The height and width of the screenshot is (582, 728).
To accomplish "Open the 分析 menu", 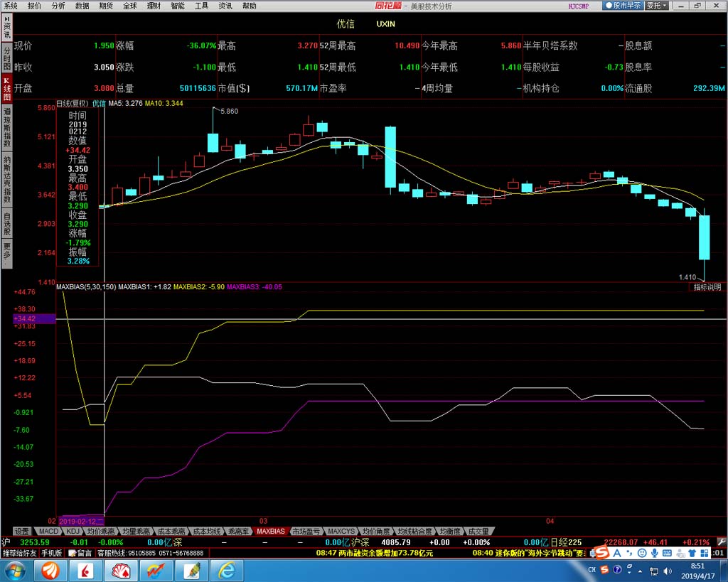I will click(x=58, y=6).
